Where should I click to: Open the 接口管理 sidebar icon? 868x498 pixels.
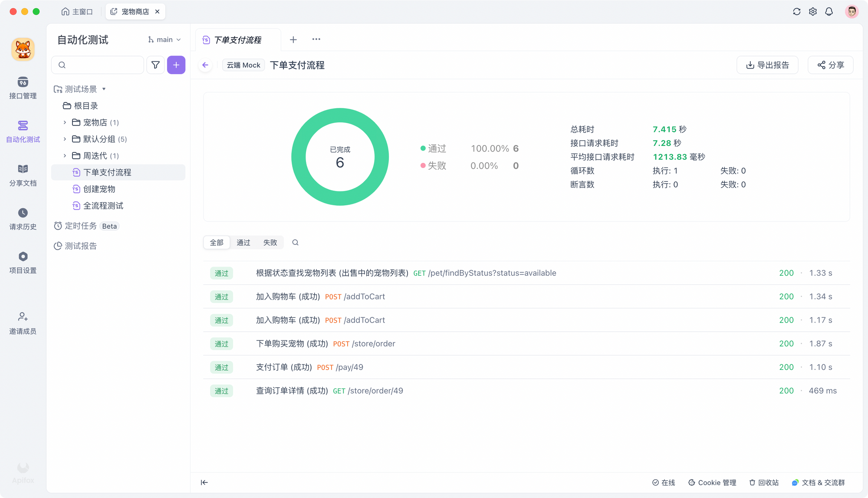[23, 82]
